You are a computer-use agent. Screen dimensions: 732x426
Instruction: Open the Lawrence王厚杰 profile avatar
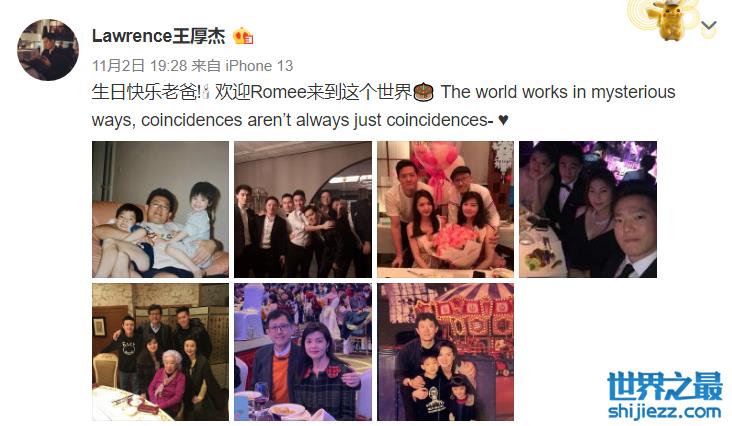[48, 50]
